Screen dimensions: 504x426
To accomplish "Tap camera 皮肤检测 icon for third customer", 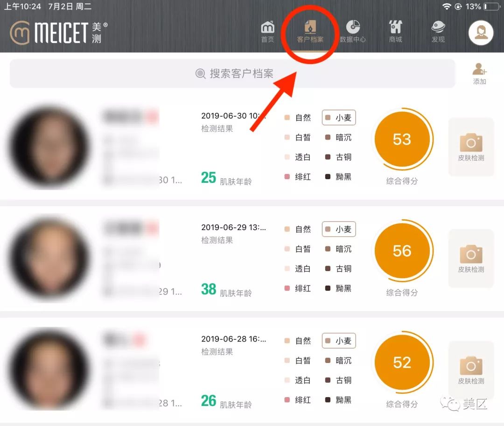I will 471,370.
